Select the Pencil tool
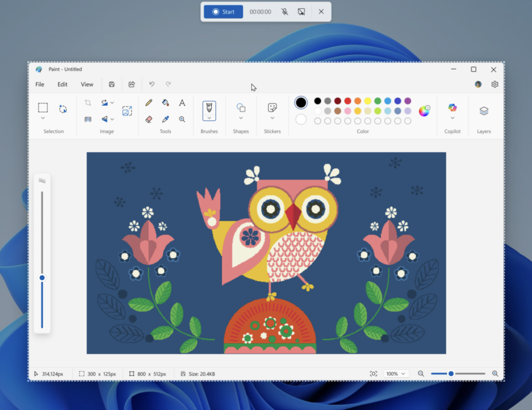Image resolution: width=532 pixels, height=410 pixels. point(149,102)
